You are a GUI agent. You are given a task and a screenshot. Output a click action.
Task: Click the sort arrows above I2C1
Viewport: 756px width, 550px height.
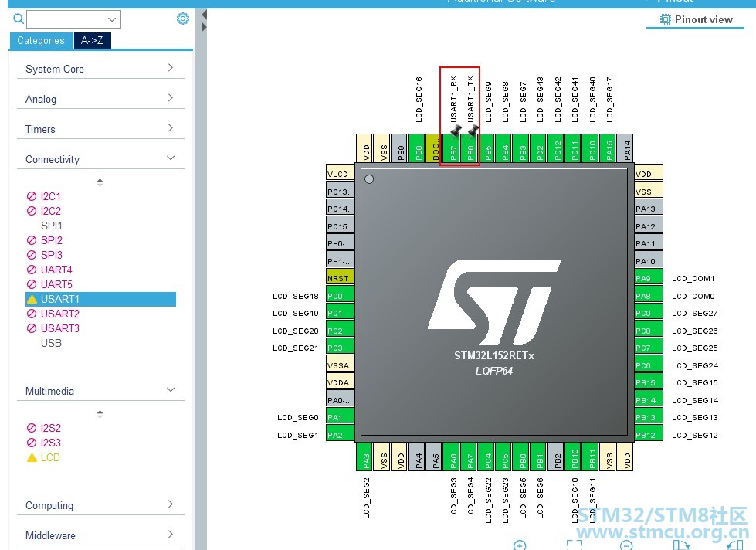pos(100,182)
